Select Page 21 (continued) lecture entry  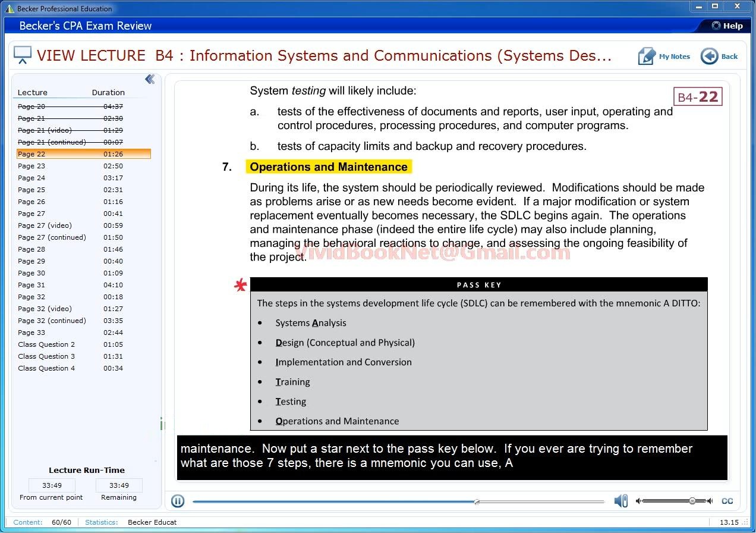(x=83, y=142)
